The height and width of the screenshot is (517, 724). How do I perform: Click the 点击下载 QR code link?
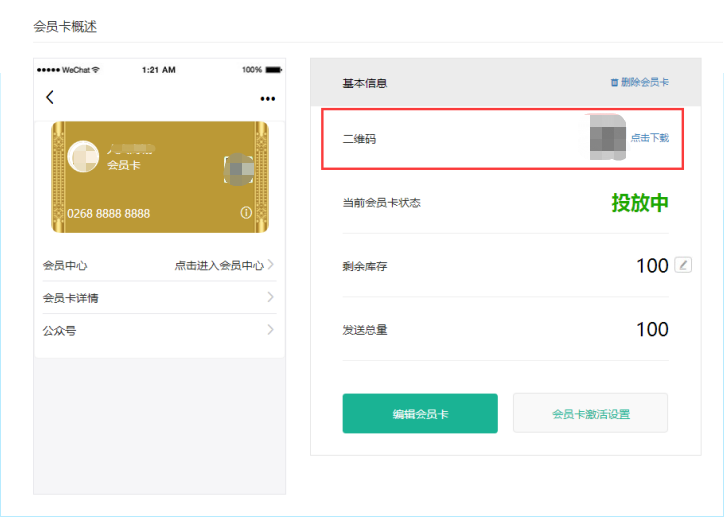(649, 138)
